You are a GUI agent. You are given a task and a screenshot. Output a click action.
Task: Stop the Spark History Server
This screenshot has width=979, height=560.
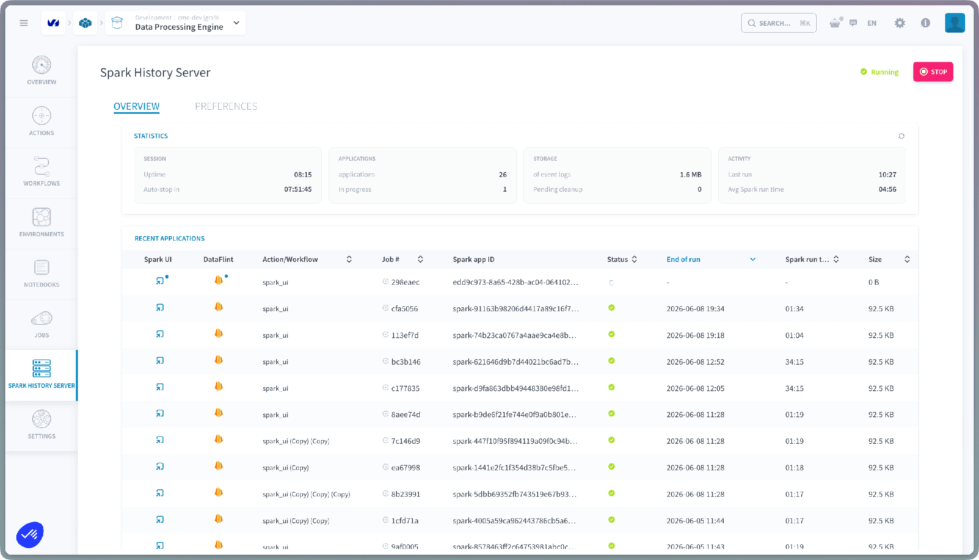[933, 72]
